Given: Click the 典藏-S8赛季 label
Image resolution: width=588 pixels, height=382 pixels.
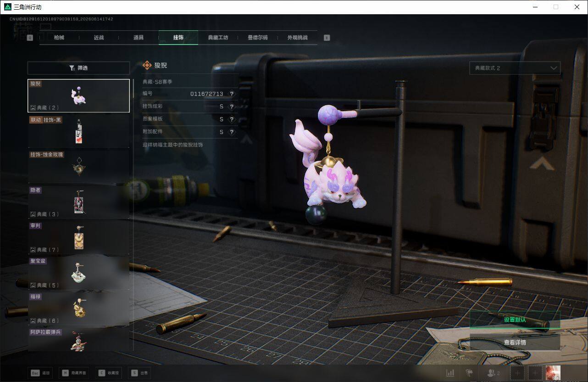Looking at the screenshot, I should pos(157,82).
